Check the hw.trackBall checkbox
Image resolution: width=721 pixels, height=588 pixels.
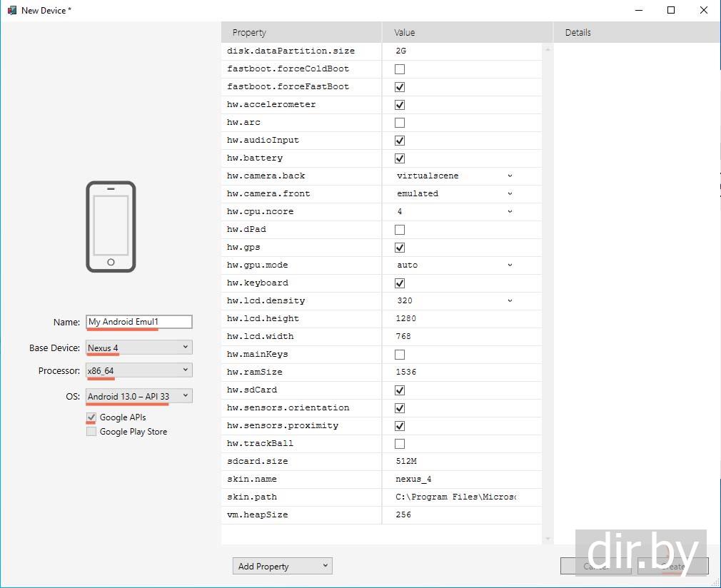(x=400, y=444)
